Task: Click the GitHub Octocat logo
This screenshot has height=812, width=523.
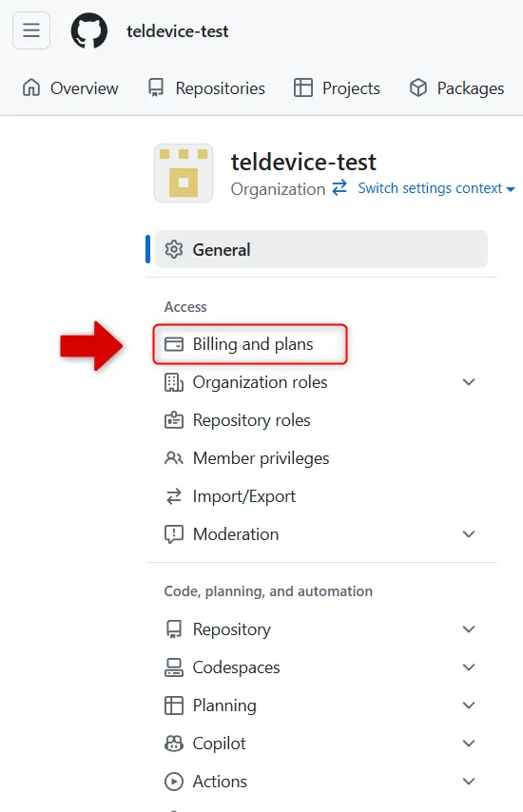Action: [x=89, y=30]
